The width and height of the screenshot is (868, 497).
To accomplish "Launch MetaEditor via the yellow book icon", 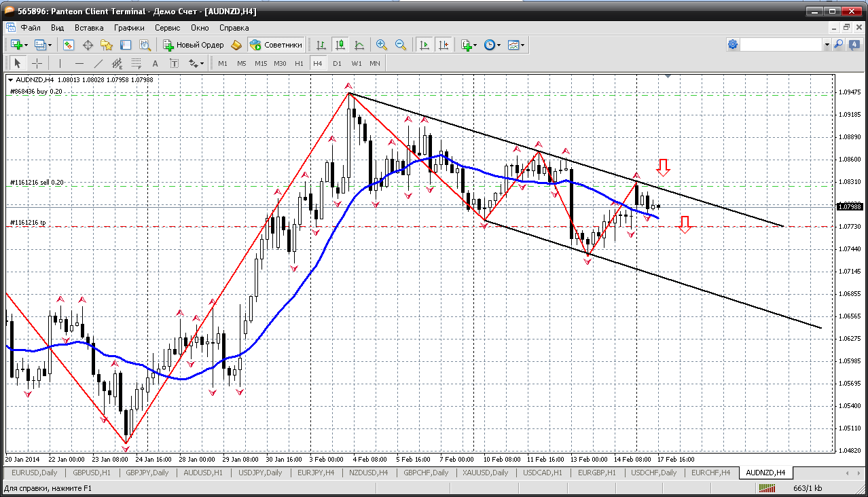I will click(236, 45).
